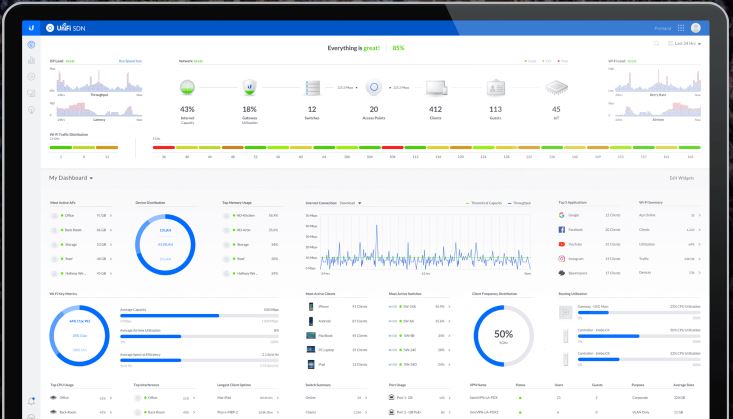Click the IoT chip icon
The height and width of the screenshot is (419, 733).
(x=556, y=88)
